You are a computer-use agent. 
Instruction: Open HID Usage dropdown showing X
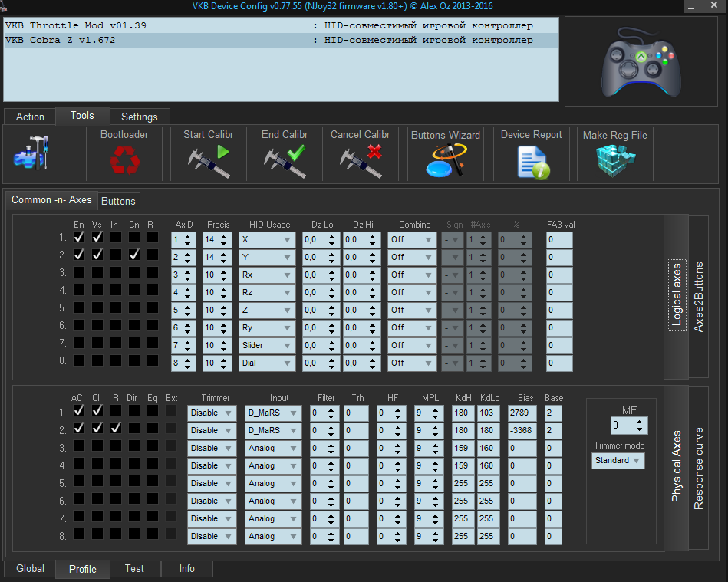point(267,240)
